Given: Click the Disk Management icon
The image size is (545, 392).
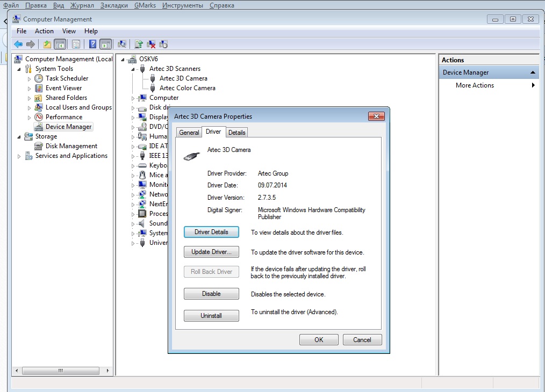Looking at the screenshot, I should tap(39, 146).
